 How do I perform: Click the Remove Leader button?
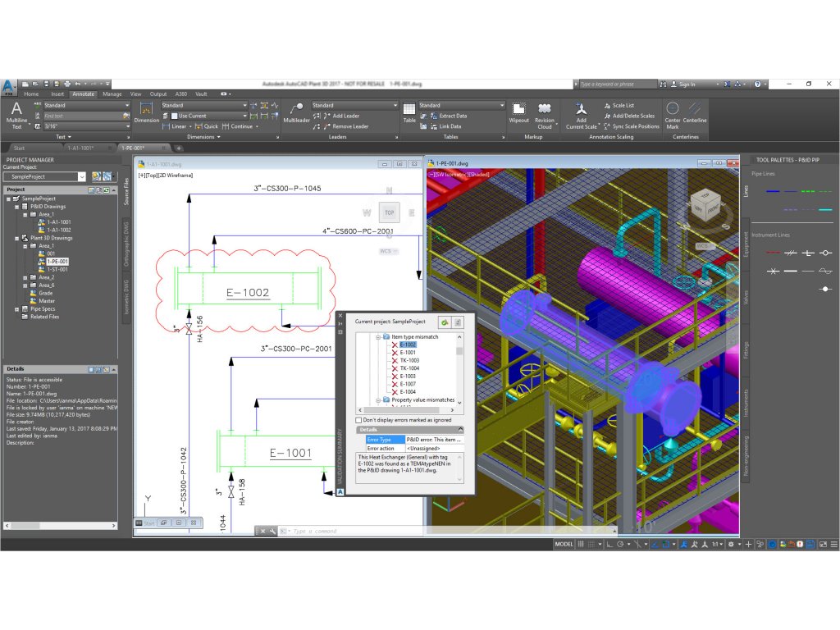[x=345, y=126]
